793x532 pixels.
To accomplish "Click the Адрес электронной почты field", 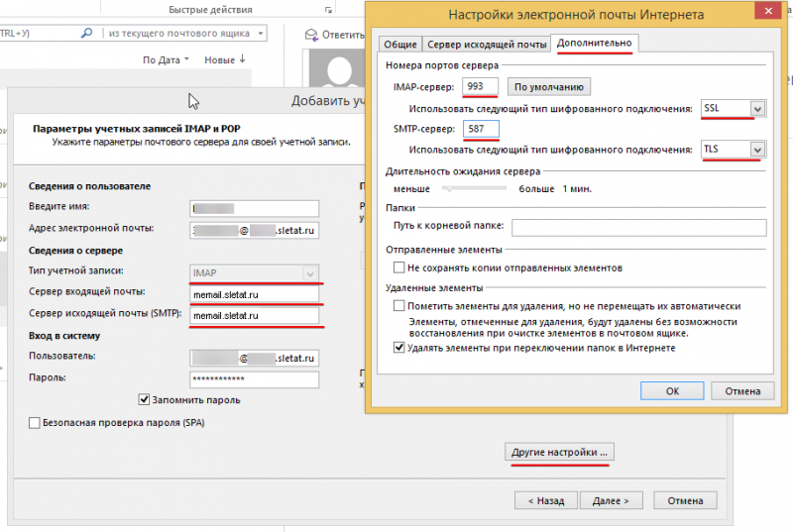I will [x=255, y=231].
